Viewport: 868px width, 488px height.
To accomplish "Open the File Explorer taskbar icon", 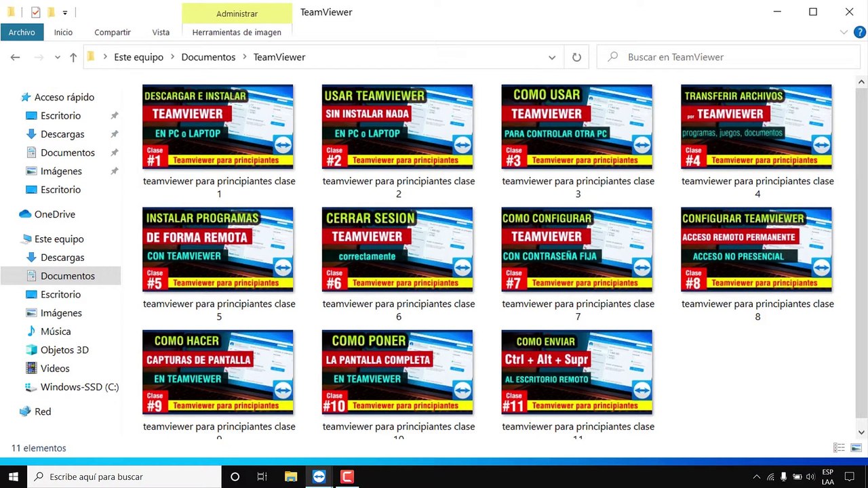I will (291, 476).
